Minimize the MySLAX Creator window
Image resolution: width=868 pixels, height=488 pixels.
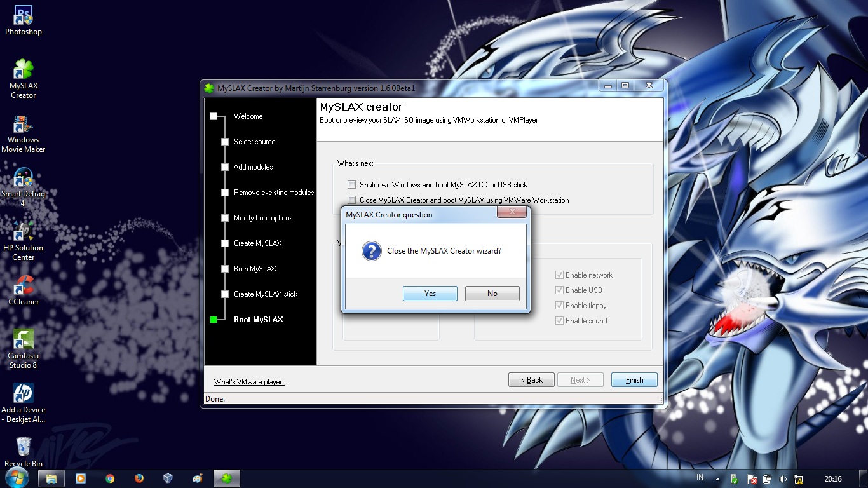pos(608,85)
